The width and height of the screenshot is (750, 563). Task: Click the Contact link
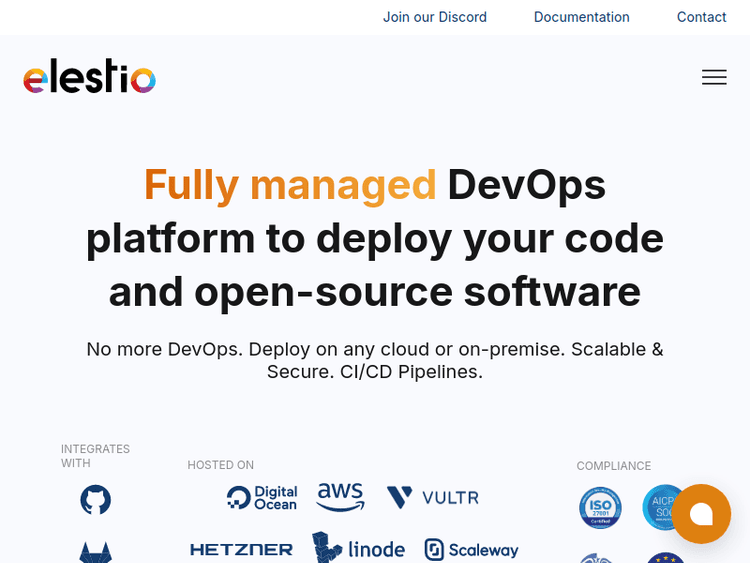[701, 17]
